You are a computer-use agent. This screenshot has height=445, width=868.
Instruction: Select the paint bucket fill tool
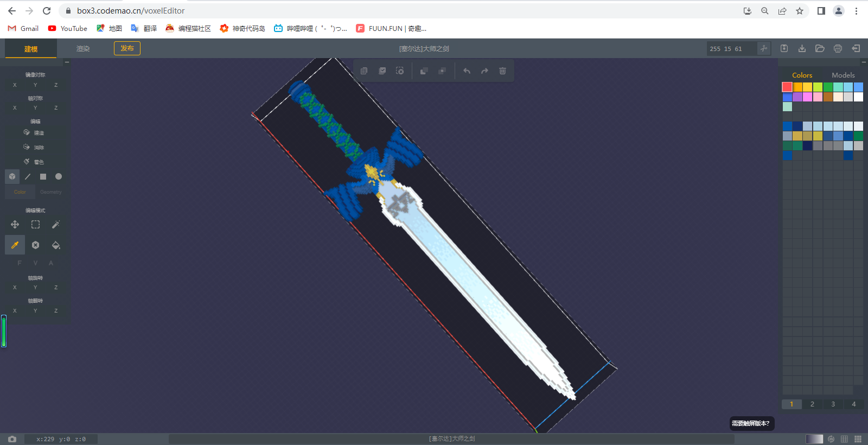point(56,245)
